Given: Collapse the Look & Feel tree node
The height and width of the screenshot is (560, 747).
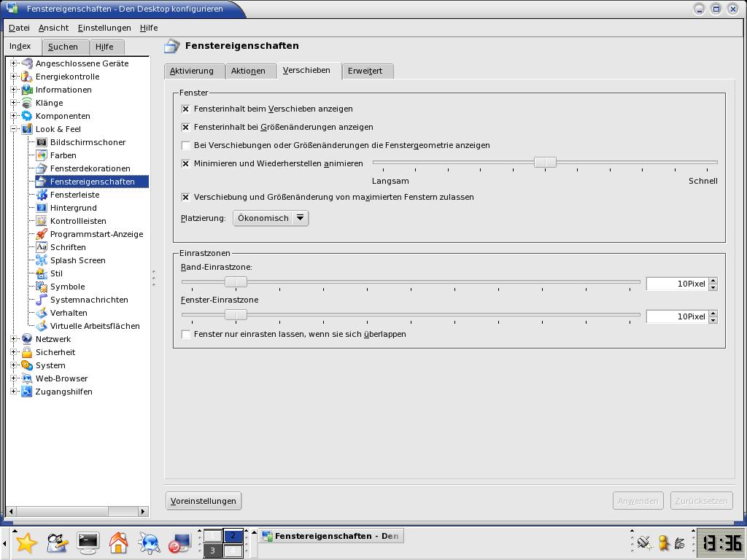Looking at the screenshot, I should (x=14, y=129).
